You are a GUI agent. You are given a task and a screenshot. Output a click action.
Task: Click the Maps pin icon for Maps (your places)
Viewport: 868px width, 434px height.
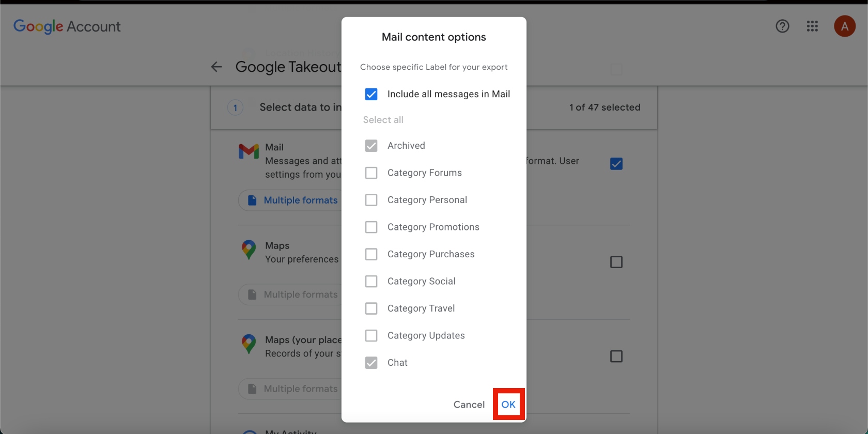[249, 344]
